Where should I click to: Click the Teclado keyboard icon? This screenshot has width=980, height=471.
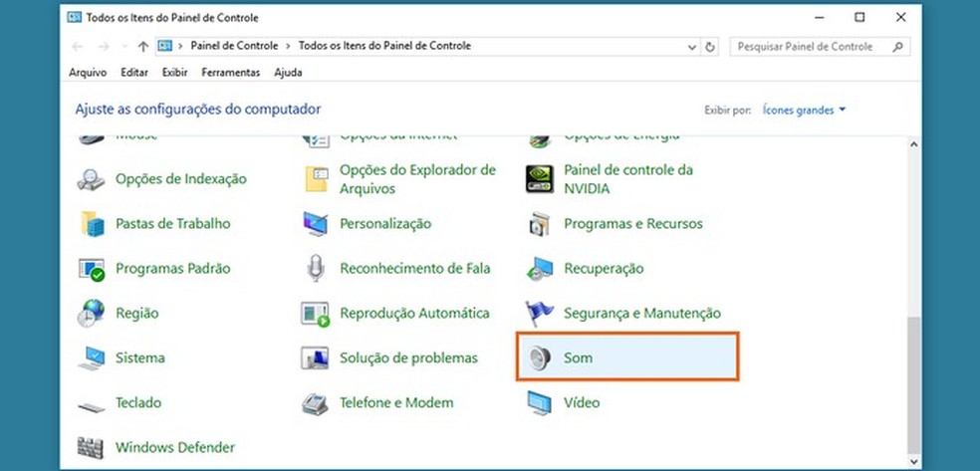click(x=92, y=403)
